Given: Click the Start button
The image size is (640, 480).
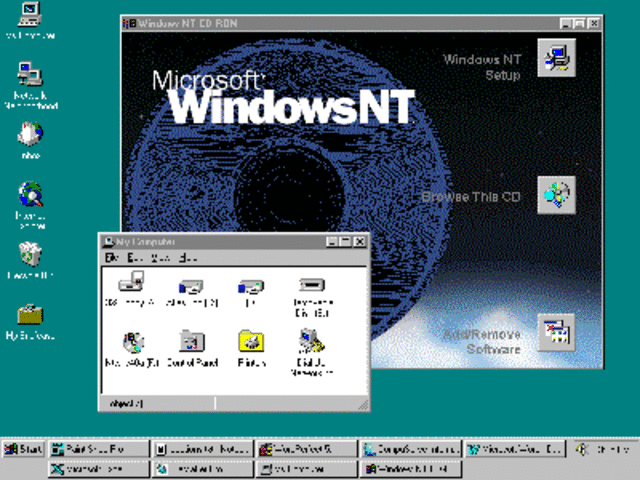Looking at the screenshot, I should (23, 449).
